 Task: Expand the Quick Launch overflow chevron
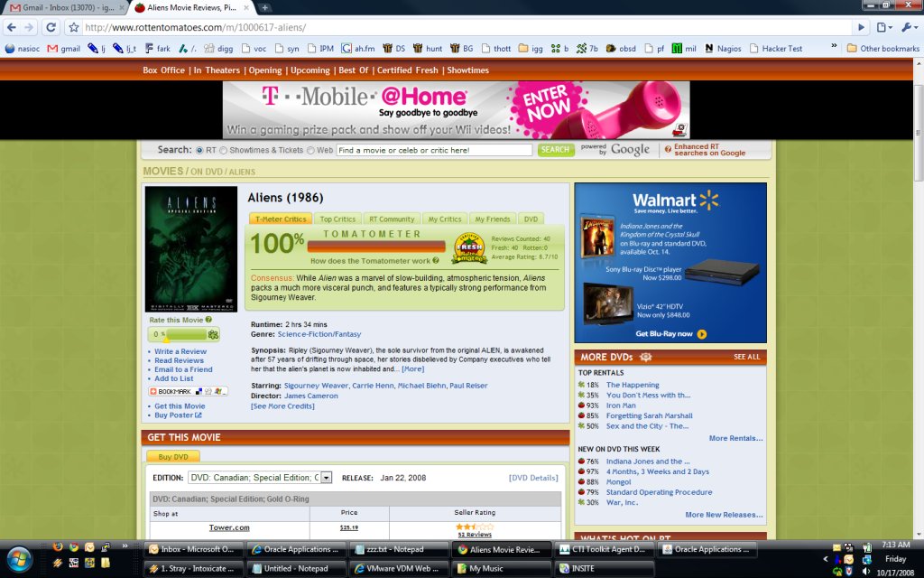pos(125,546)
